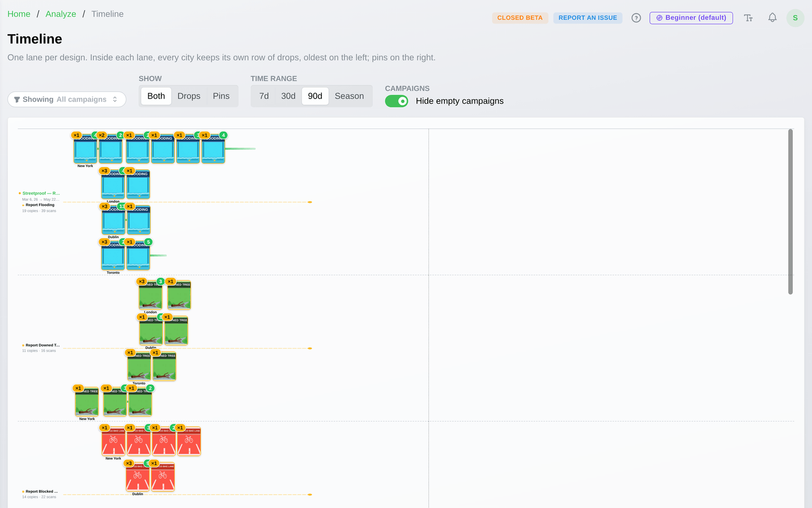Open first New York downed tree card
Screen dimensions: 812x508
point(87,402)
